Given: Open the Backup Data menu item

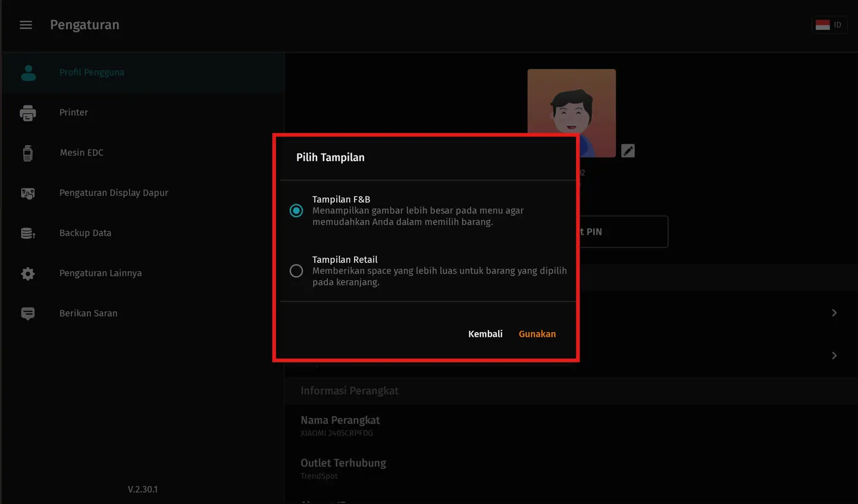Looking at the screenshot, I should click(x=85, y=233).
